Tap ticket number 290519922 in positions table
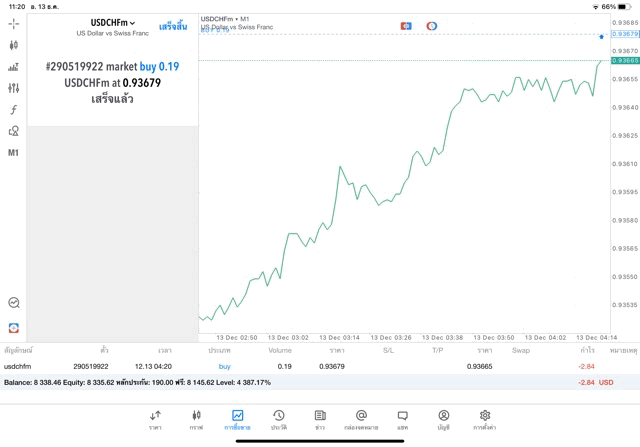Viewport: 640px width, 447px height. 91,367
